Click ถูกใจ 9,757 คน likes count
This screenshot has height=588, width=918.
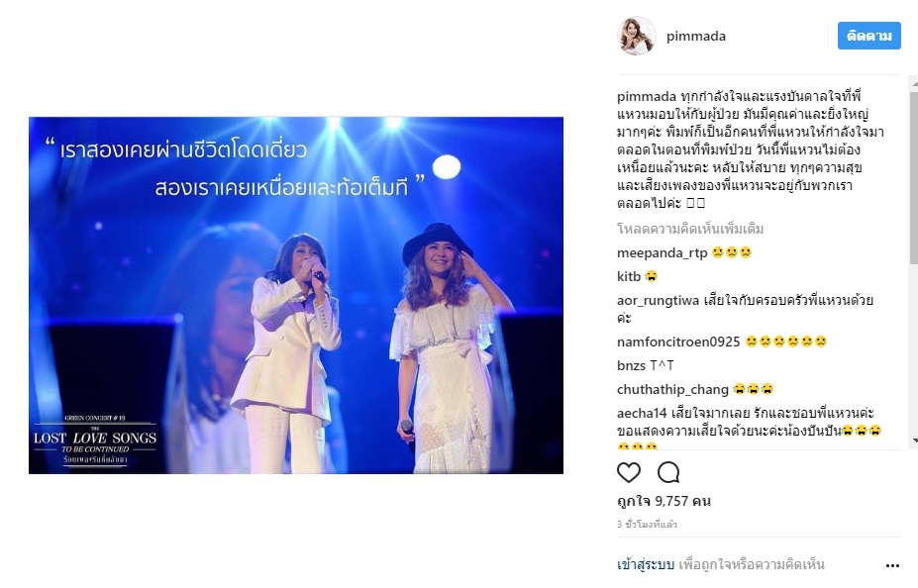pyautogui.click(x=663, y=502)
